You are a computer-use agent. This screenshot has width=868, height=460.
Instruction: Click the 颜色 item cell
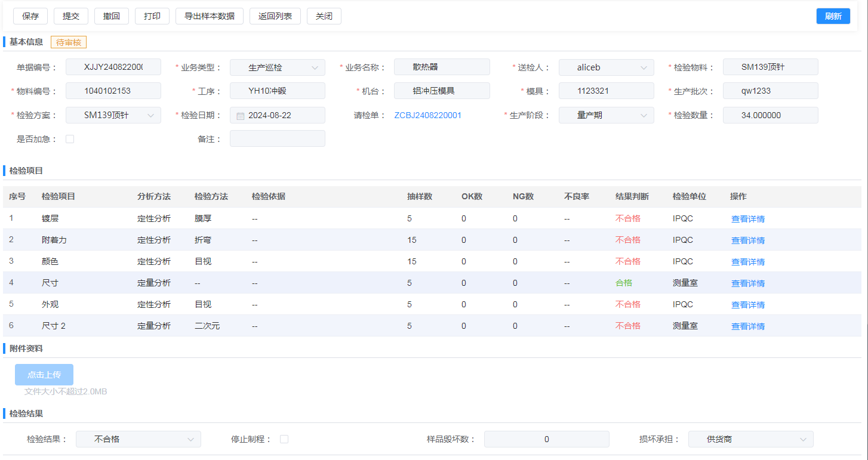50,261
